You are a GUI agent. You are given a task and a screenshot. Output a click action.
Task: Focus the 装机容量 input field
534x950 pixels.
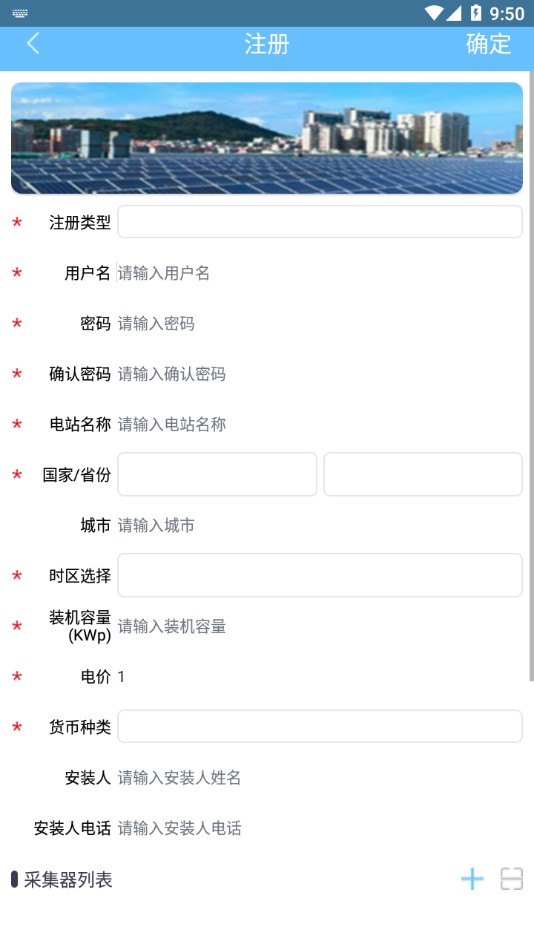tap(319, 626)
